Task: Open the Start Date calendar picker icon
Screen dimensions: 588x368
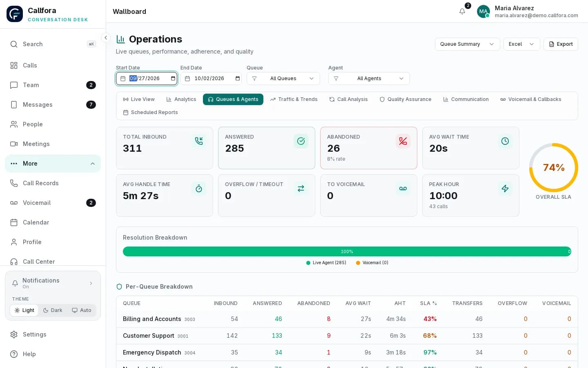Action: click(173, 79)
